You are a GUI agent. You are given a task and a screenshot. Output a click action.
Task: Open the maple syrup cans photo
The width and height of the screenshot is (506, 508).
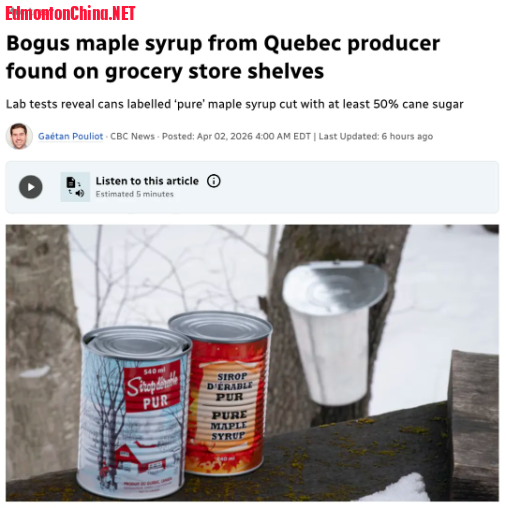pyautogui.click(x=252, y=363)
